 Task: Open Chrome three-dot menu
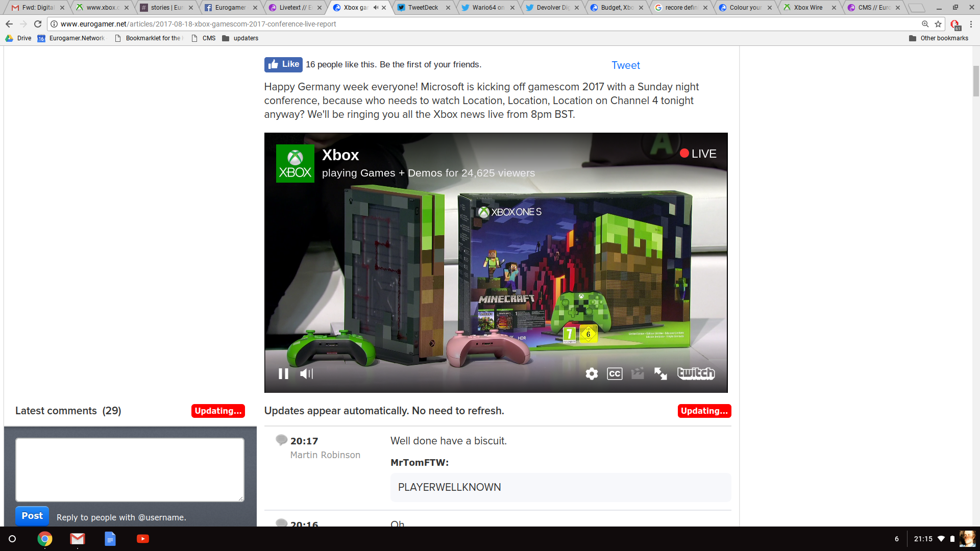pyautogui.click(x=971, y=24)
